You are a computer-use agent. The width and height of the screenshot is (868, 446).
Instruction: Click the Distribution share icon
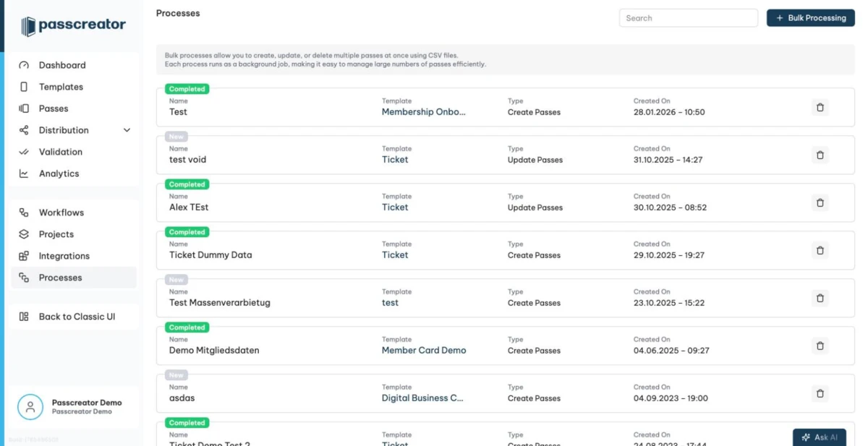(x=24, y=130)
